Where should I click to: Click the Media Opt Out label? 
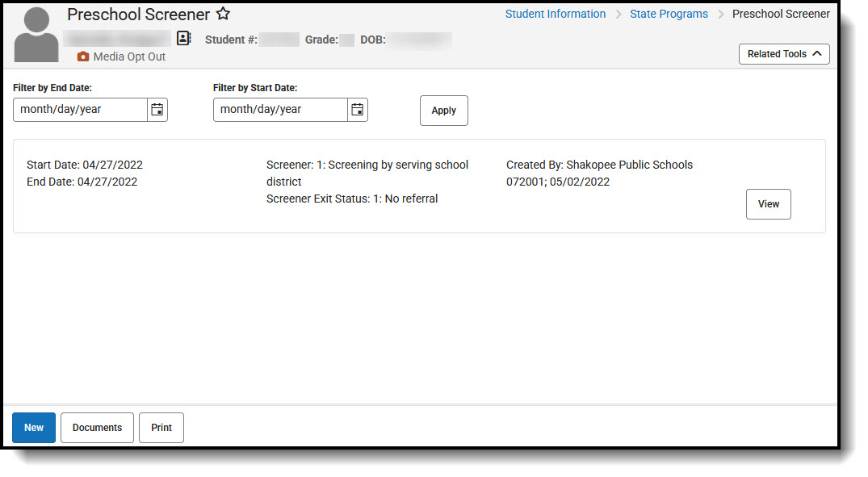coord(129,56)
